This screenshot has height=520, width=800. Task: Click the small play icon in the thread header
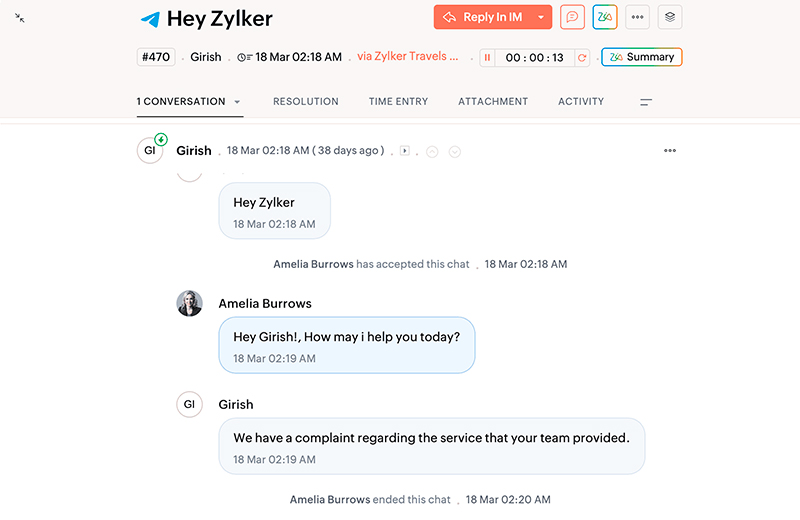click(405, 151)
